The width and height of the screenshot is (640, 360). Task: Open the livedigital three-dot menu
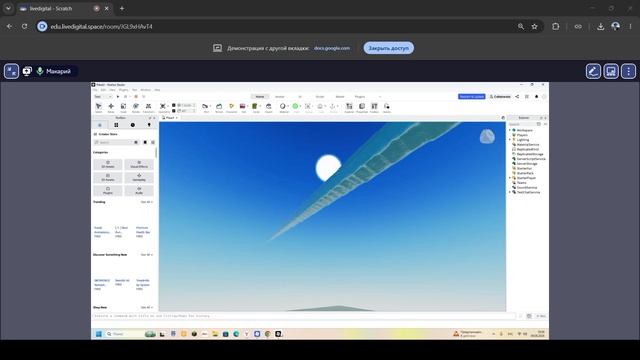tap(629, 71)
